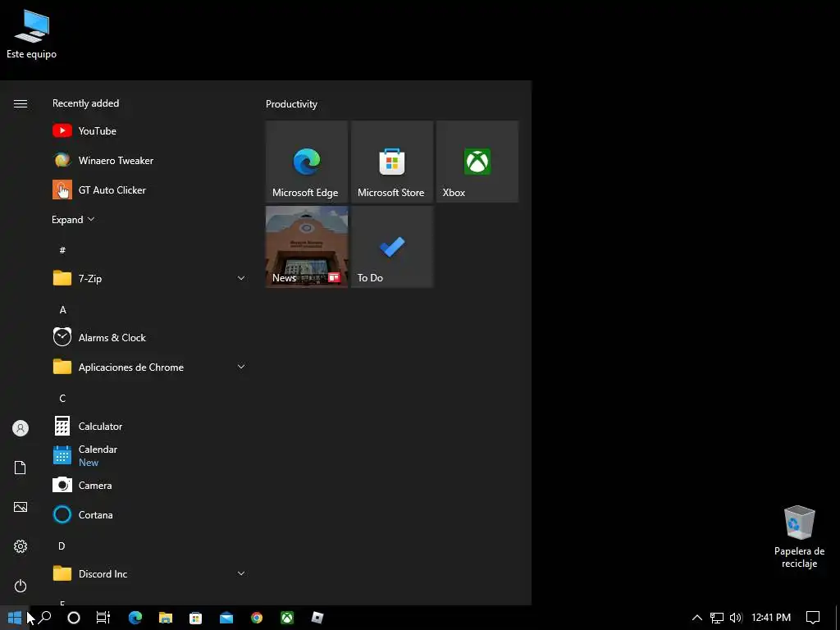Open Task View on the taskbar
The image size is (840, 630).
coord(103,618)
